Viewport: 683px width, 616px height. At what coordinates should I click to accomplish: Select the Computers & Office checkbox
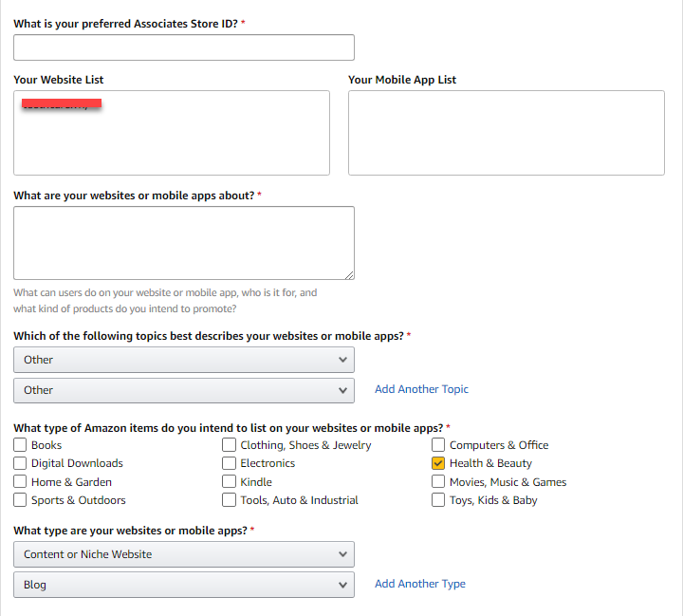(438, 445)
